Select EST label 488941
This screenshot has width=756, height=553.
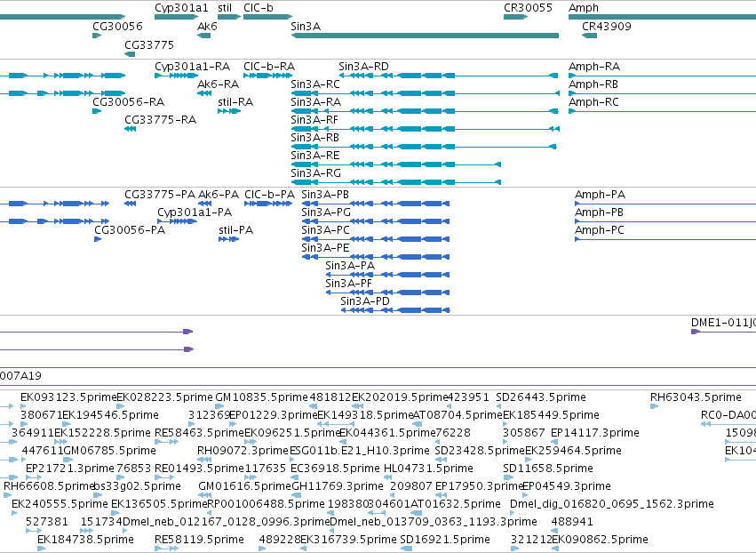click(x=572, y=522)
